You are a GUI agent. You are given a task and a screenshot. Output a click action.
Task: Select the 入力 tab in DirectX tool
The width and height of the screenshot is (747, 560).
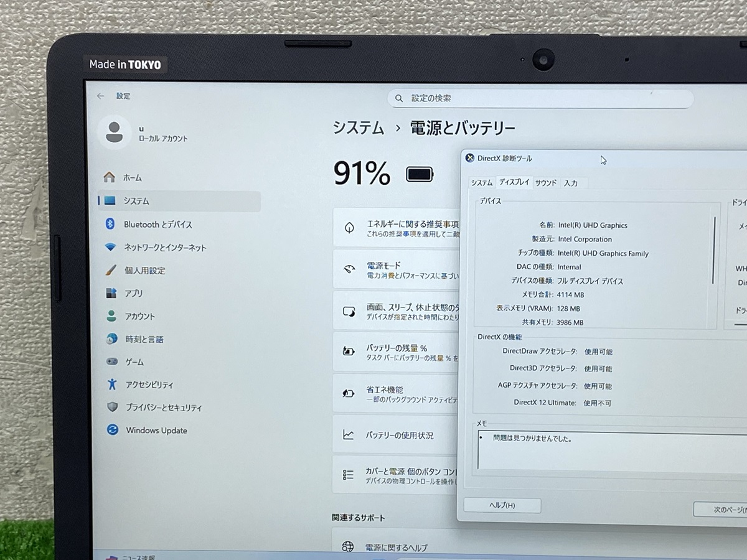[x=571, y=183]
